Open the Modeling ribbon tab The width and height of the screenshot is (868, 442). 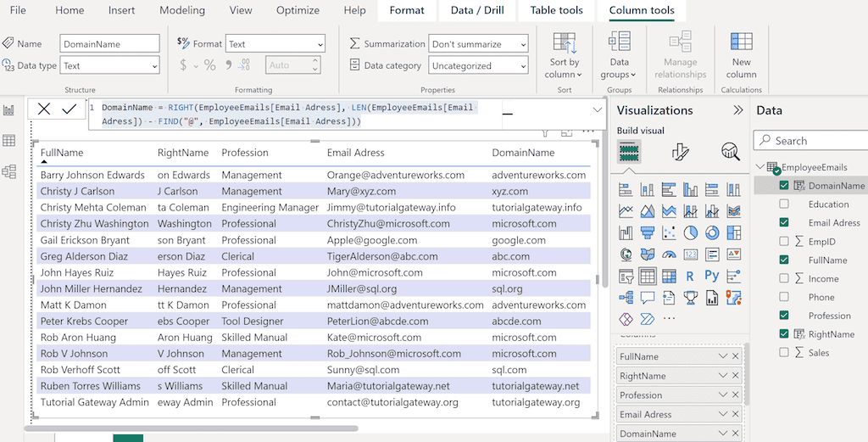click(x=182, y=10)
